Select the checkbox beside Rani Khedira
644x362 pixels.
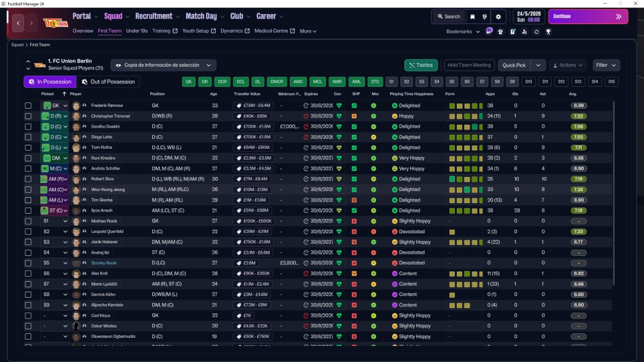(x=28, y=158)
